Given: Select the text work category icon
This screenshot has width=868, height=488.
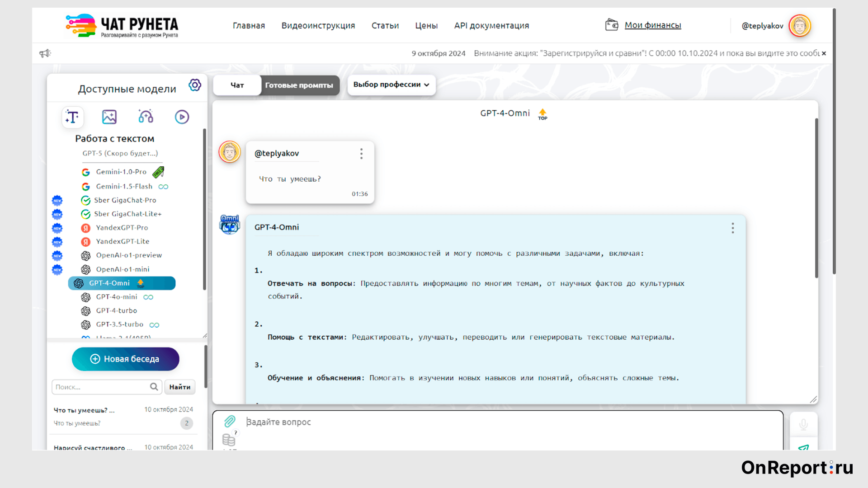Looking at the screenshot, I should [73, 117].
